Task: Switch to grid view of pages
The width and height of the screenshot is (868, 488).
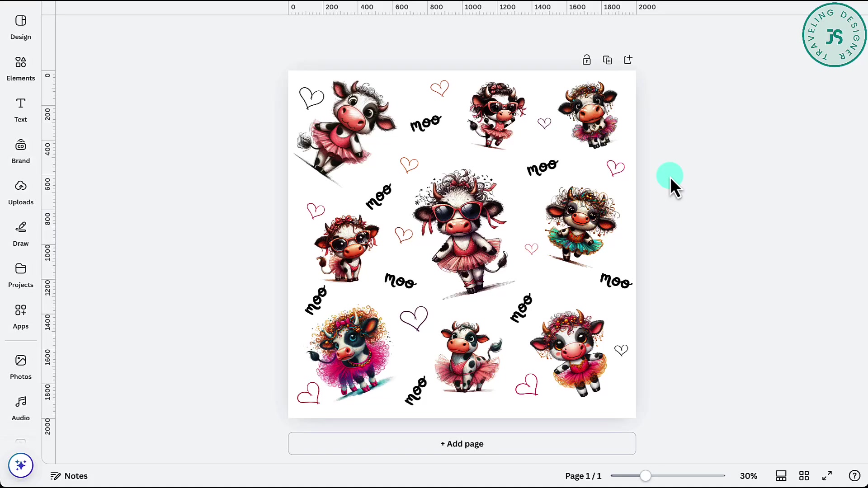Action: (804, 475)
